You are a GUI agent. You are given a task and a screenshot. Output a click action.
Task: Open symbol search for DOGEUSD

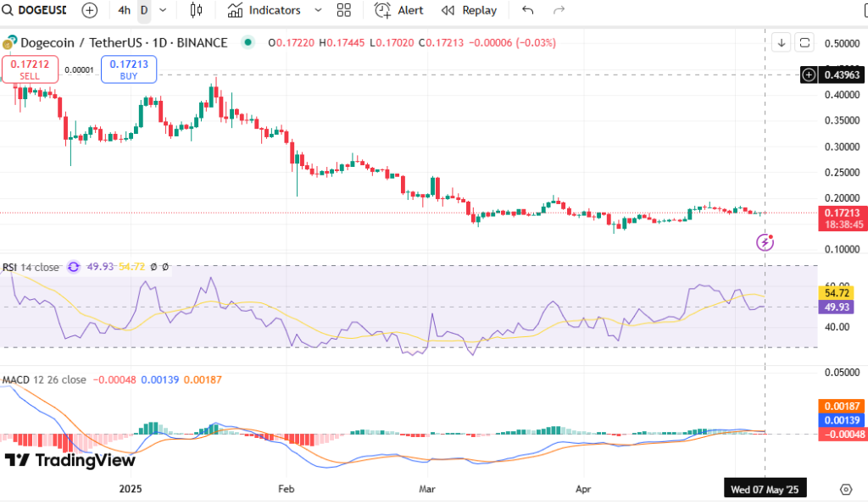click(x=34, y=10)
